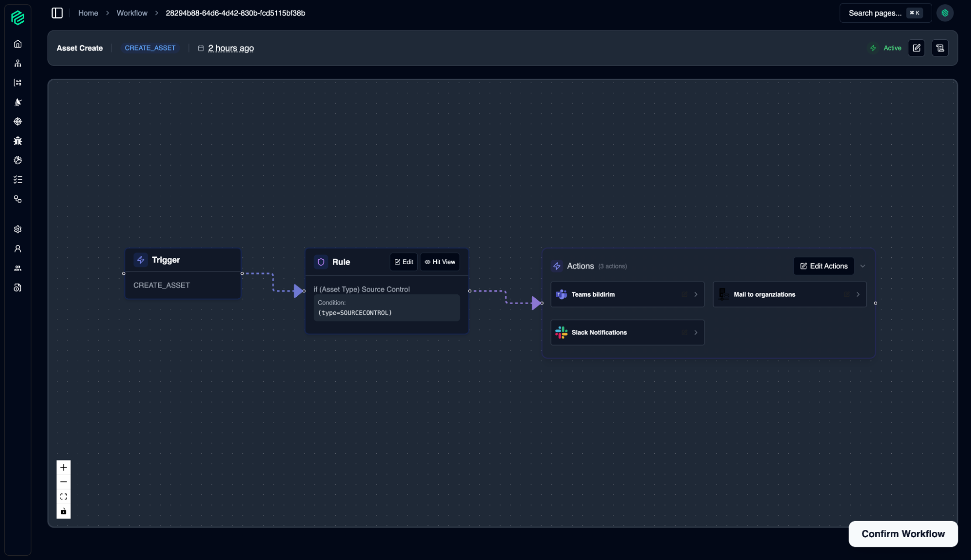This screenshot has height=560, width=971.
Task: Click the workflow nodes sidebar icon
Action: [18, 199]
